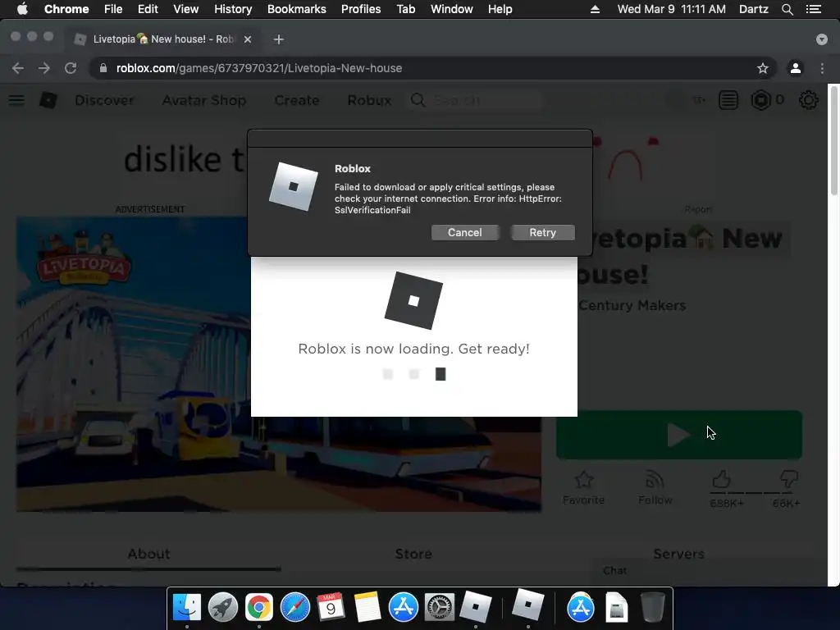Switch to the Store tab
Viewport: 840px width, 630px height.
pyautogui.click(x=413, y=554)
